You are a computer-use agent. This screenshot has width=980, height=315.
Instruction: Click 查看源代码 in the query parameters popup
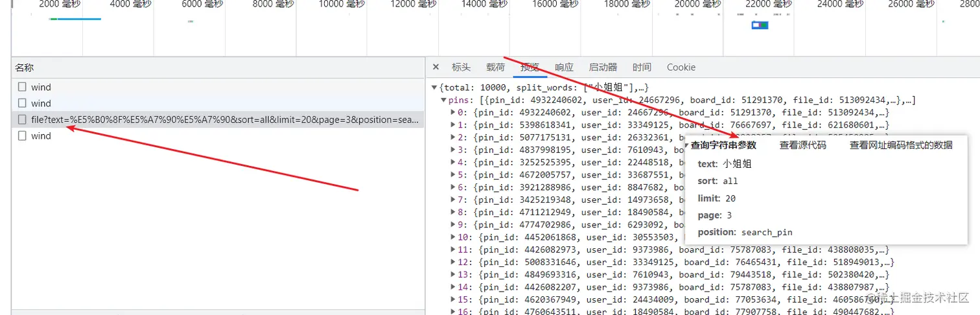pyautogui.click(x=802, y=145)
